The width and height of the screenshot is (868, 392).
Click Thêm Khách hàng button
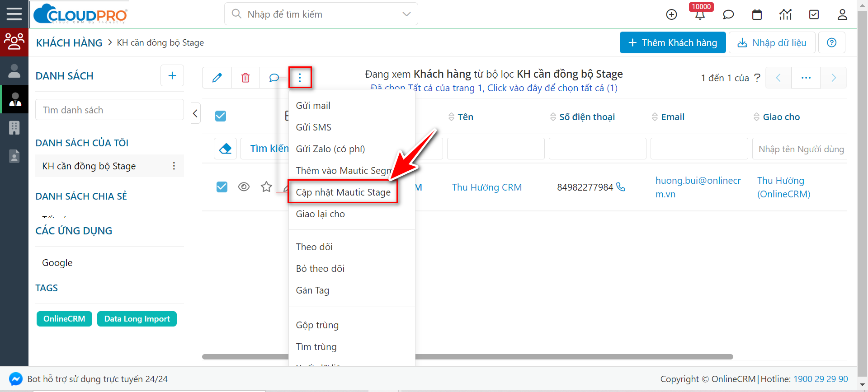673,42
